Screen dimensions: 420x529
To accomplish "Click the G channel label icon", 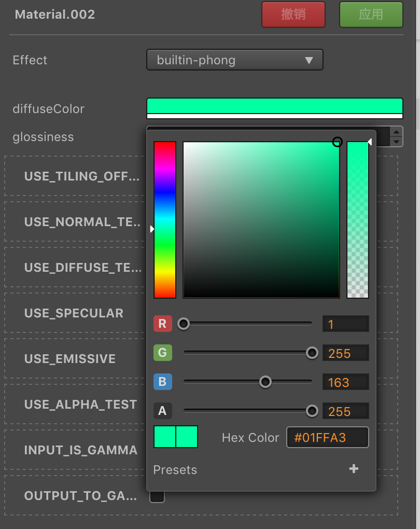I will [x=162, y=353].
